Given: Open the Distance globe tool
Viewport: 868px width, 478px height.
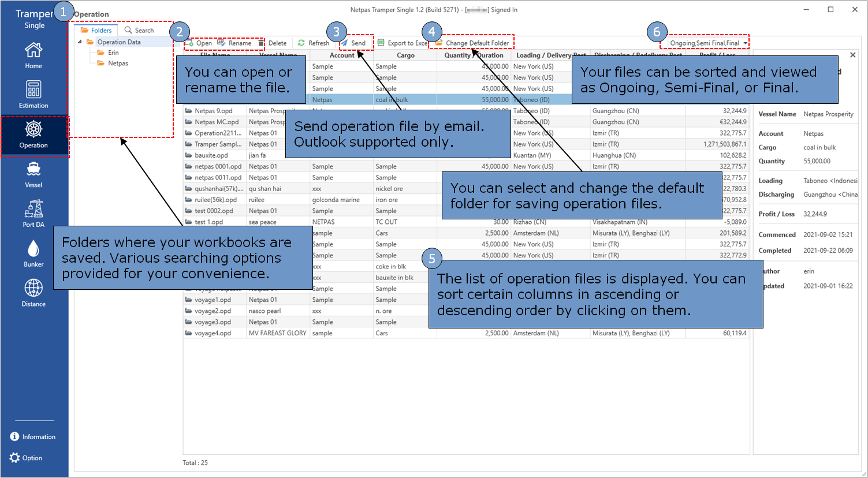Looking at the screenshot, I should point(33,293).
